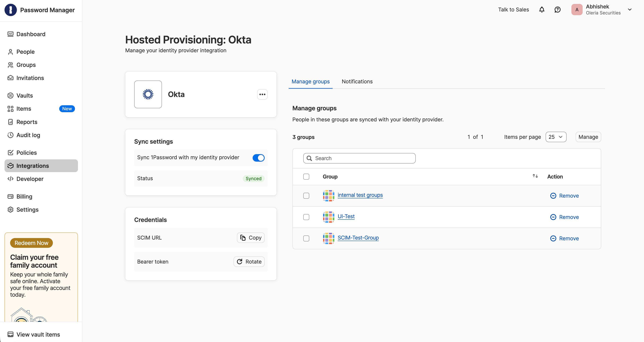Screen dimensions: 644x342
Task: Check the internal test groups checkbox
Action: point(306,196)
